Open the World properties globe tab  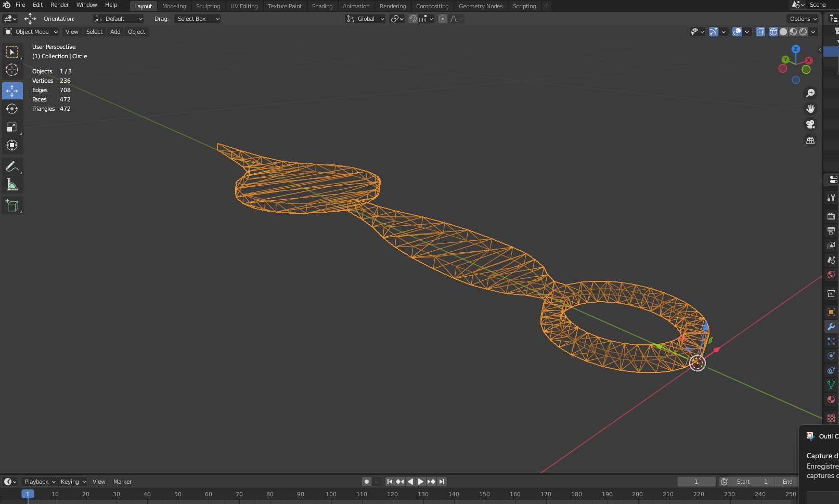pyautogui.click(x=831, y=275)
